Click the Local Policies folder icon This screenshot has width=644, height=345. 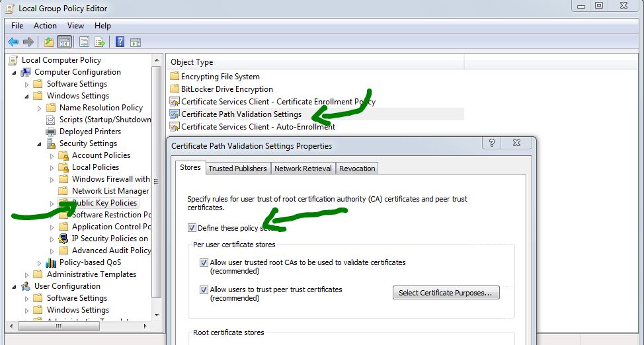[x=63, y=167]
